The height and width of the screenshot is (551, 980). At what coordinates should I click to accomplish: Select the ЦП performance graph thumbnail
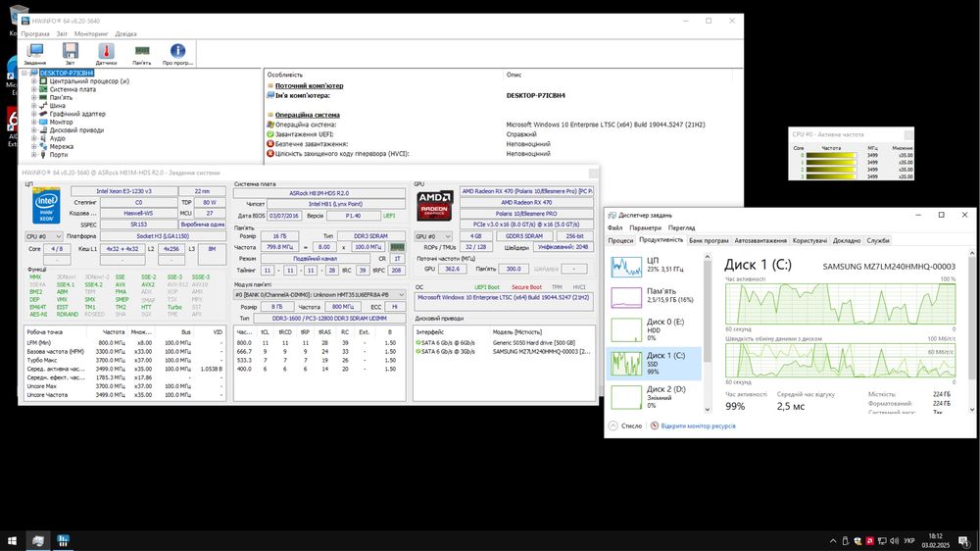(x=626, y=267)
